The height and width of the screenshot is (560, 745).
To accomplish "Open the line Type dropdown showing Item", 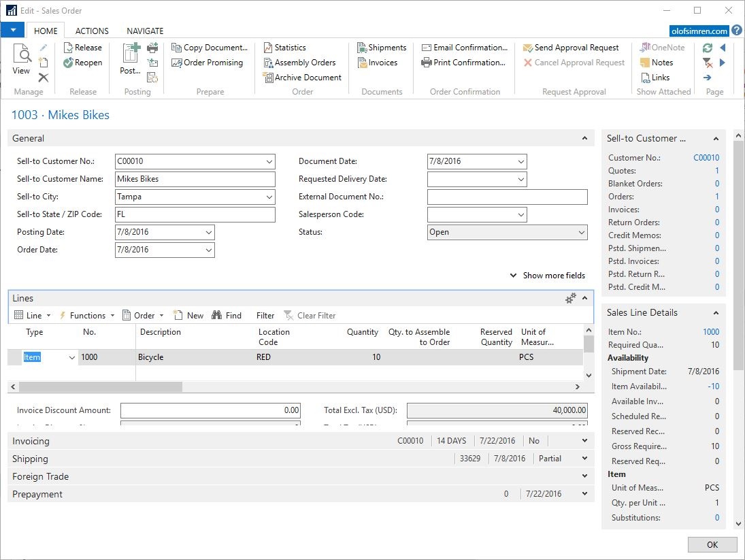I will click(71, 357).
